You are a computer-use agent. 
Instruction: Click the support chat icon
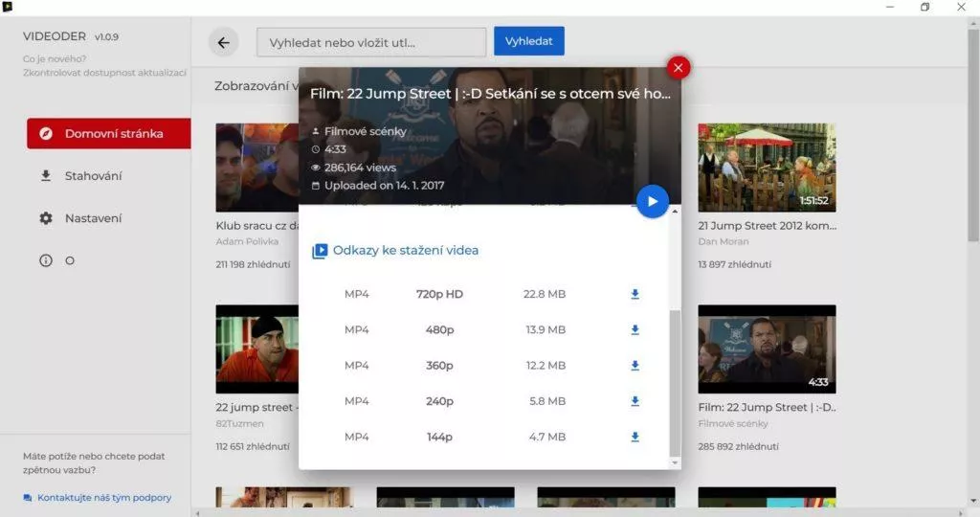tap(28, 498)
